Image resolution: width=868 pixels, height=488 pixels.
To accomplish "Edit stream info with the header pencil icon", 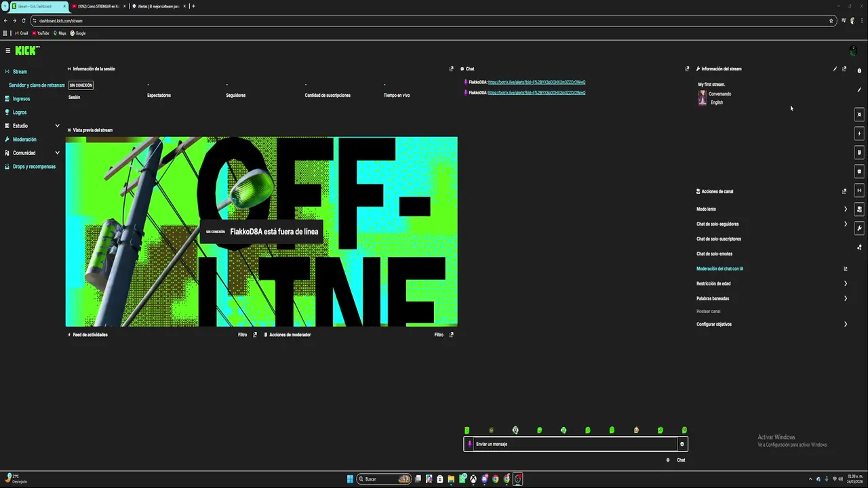I will [x=835, y=68].
